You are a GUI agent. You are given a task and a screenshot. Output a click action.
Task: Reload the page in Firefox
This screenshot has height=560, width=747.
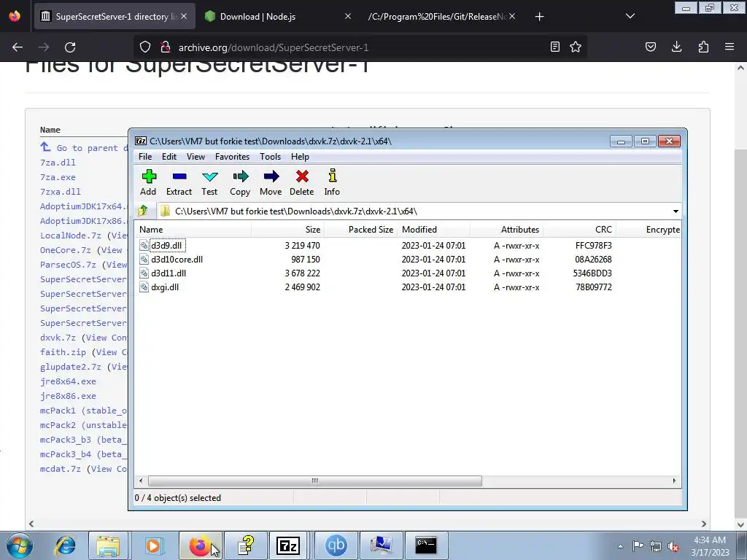click(x=70, y=47)
